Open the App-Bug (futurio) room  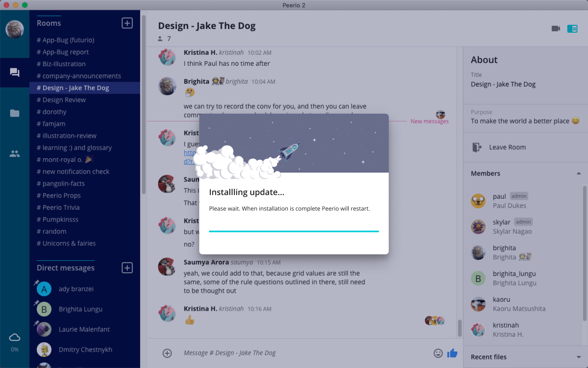click(x=85, y=40)
